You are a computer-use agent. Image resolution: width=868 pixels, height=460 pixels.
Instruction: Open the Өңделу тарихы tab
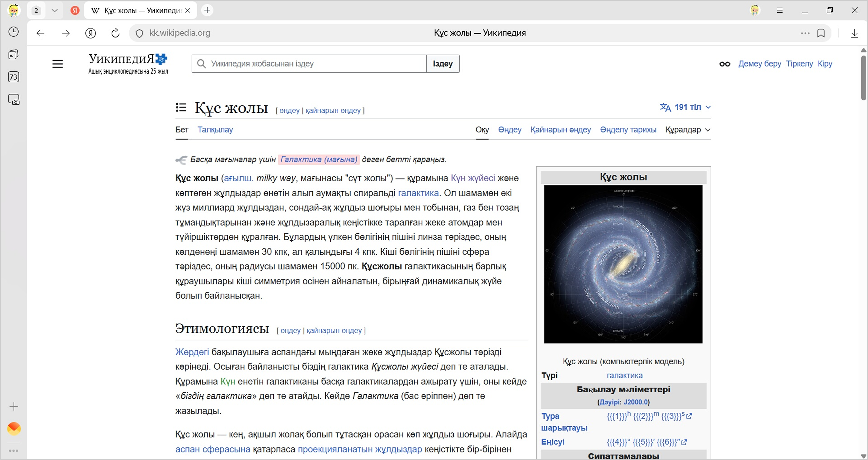pos(628,130)
